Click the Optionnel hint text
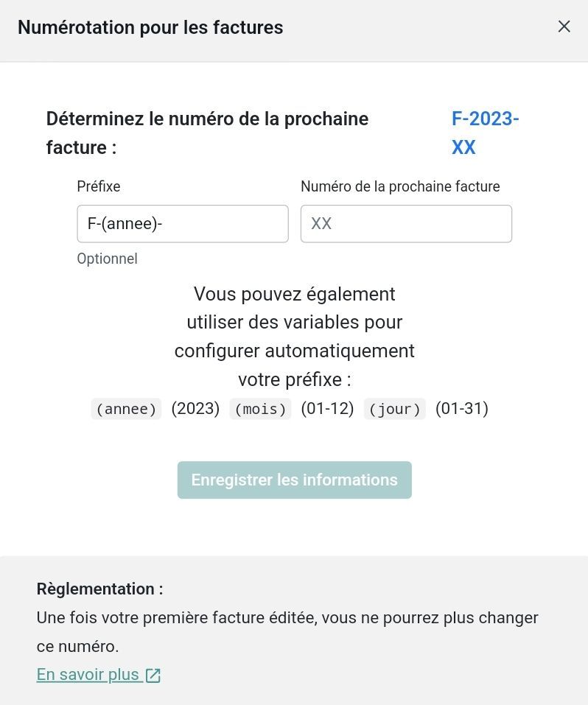 tap(107, 259)
